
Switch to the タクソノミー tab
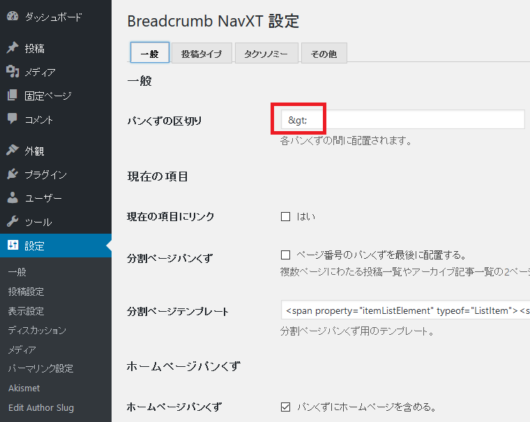266,53
